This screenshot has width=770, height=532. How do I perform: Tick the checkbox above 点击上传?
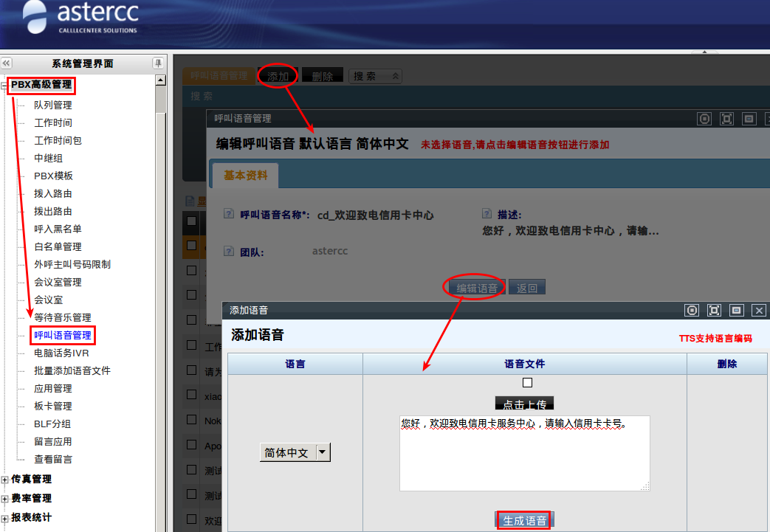point(527,382)
